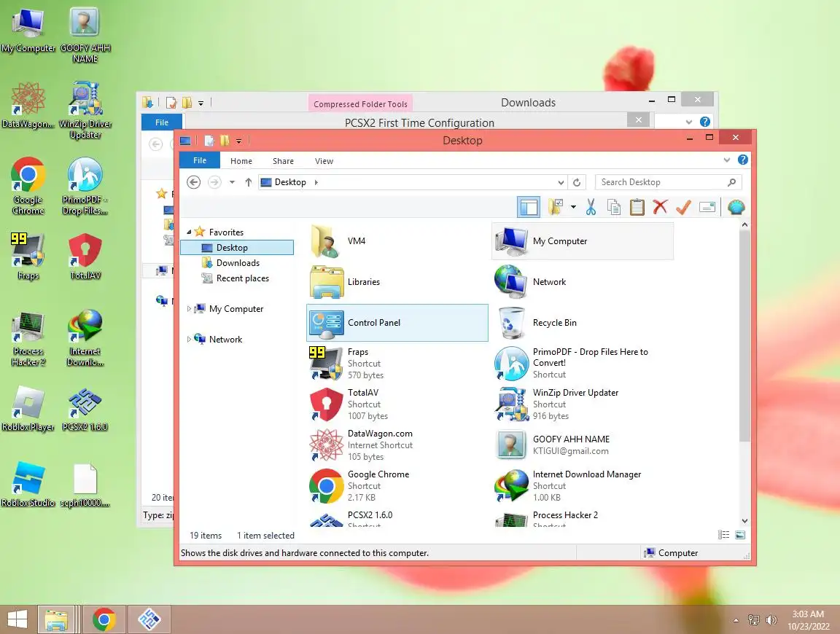
Task: Select Desktop under Favorites
Action: 237,247
